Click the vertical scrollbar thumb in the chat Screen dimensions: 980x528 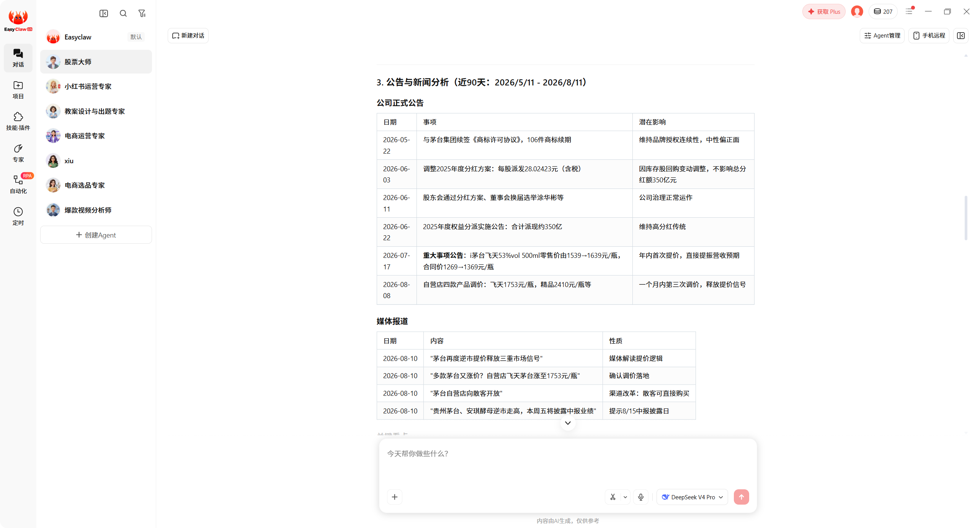(966, 218)
